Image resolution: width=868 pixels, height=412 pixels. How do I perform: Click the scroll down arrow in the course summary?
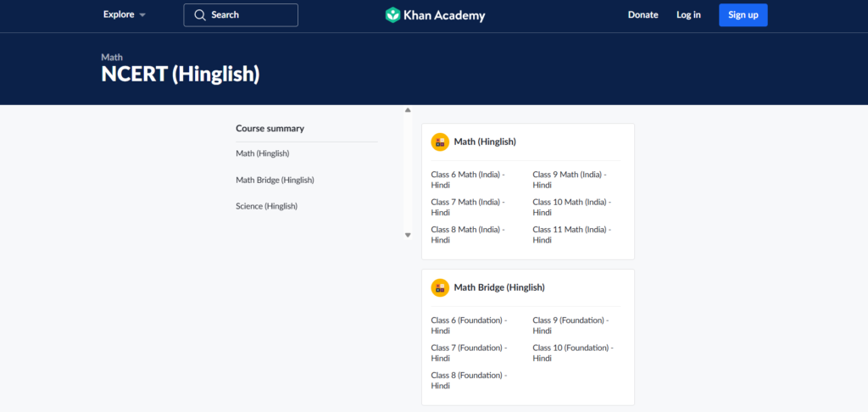pos(408,235)
